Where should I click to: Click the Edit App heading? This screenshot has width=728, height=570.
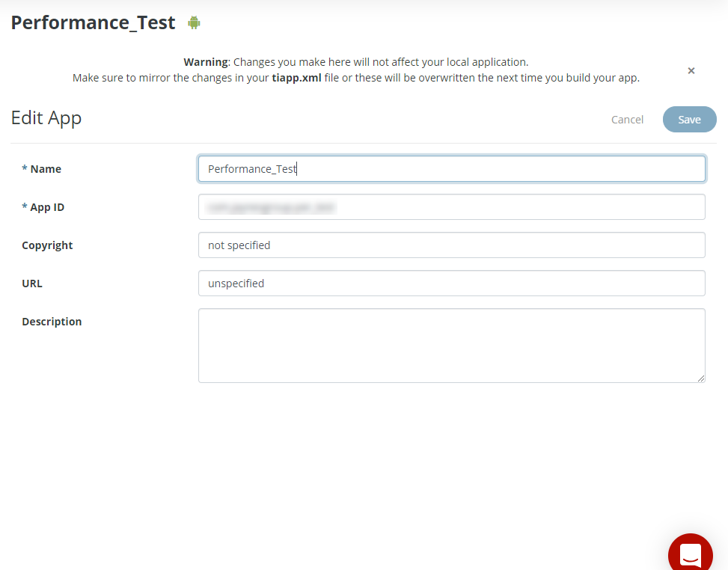pos(46,118)
